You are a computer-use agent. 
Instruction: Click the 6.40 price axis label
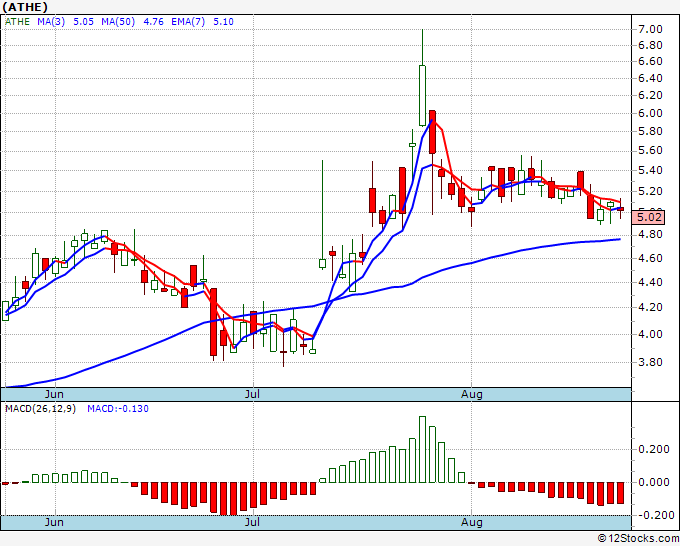coord(650,78)
